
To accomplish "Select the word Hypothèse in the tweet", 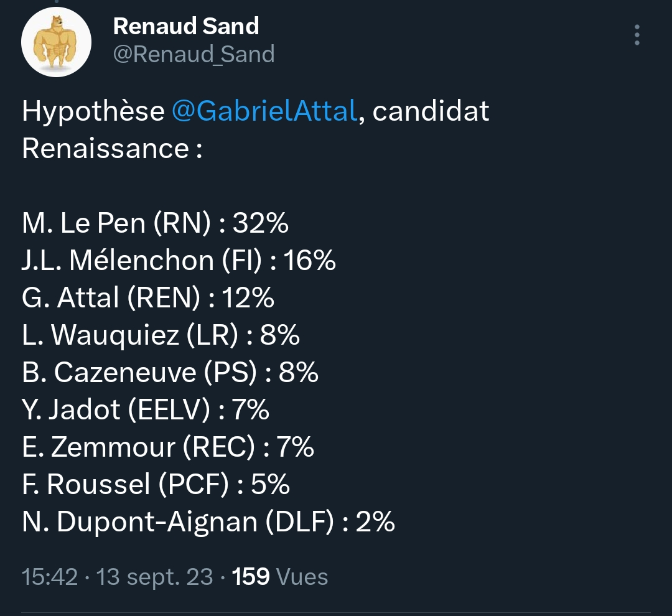I will tap(93, 111).
